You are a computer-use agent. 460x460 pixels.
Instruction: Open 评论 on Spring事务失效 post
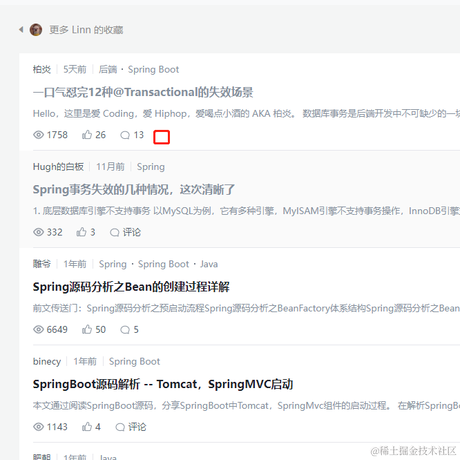(126, 232)
